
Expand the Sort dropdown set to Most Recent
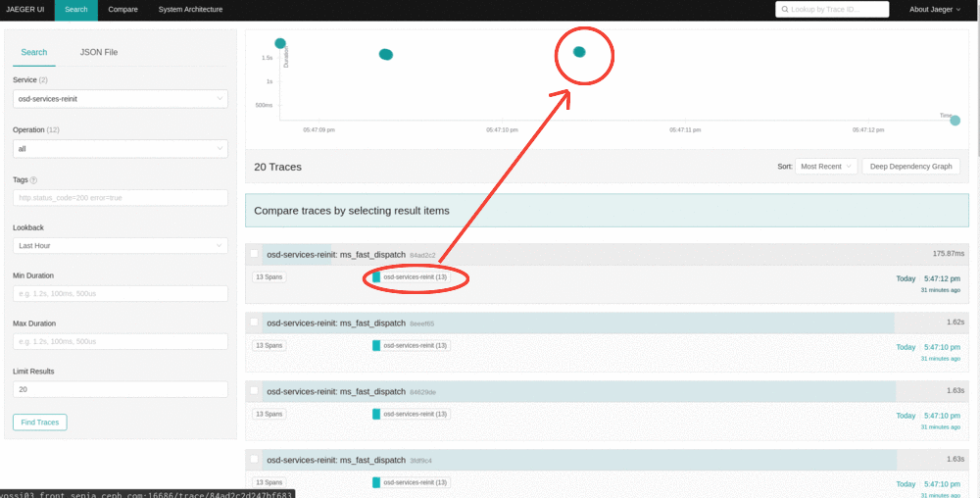(x=825, y=167)
